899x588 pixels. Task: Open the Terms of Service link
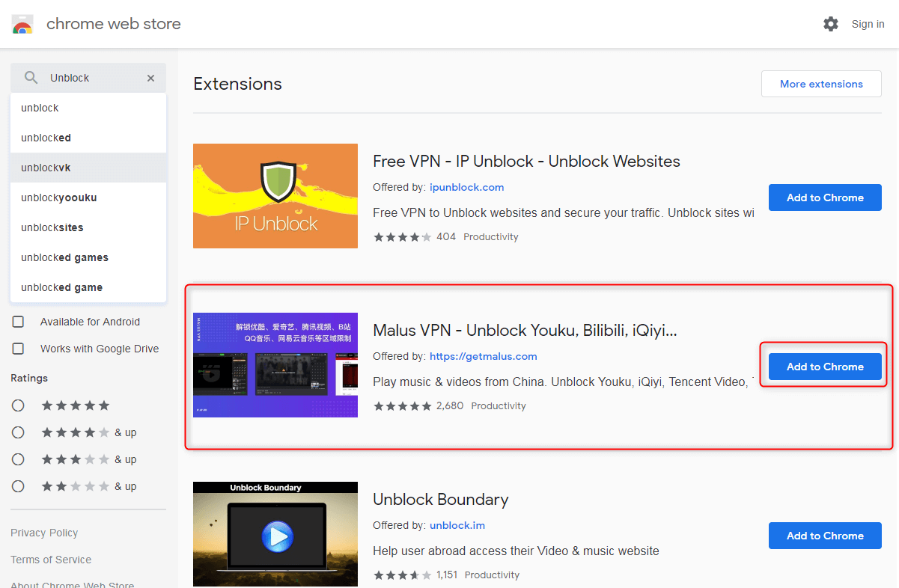51,560
